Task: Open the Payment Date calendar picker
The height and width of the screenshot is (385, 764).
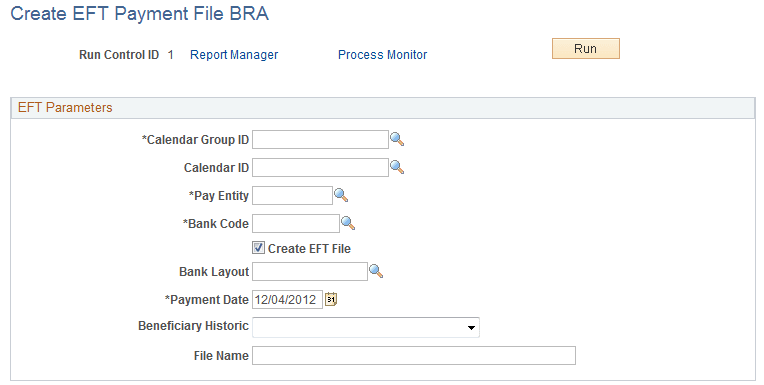Action: click(331, 299)
